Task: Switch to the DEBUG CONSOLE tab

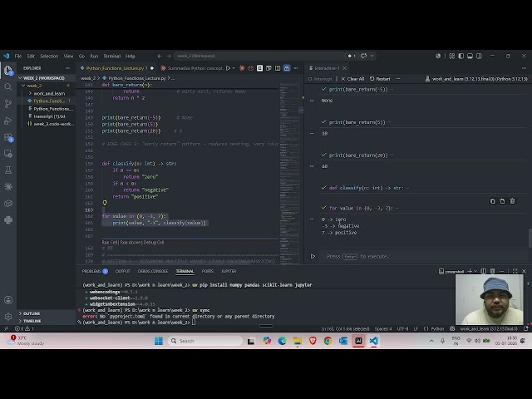Action: coord(153,271)
